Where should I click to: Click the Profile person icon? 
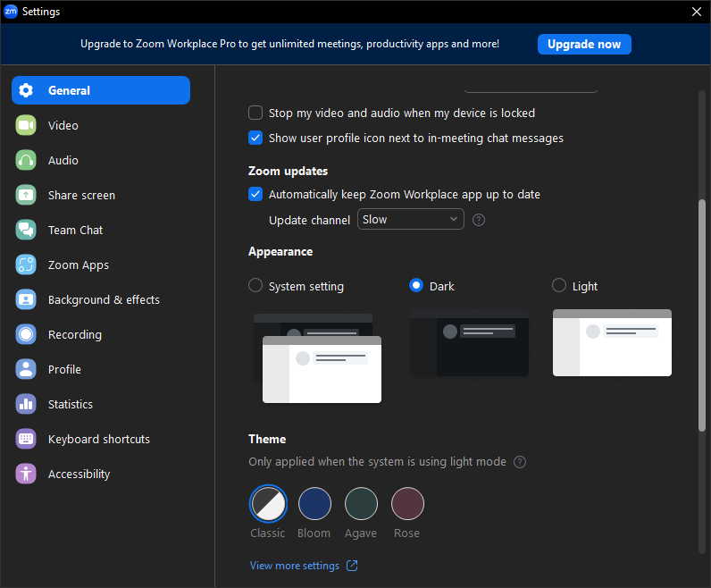click(x=26, y=369)
